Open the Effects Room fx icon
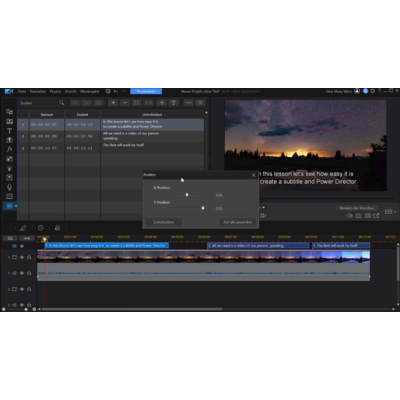The image size is (400, 400). (x=9, y=149)
